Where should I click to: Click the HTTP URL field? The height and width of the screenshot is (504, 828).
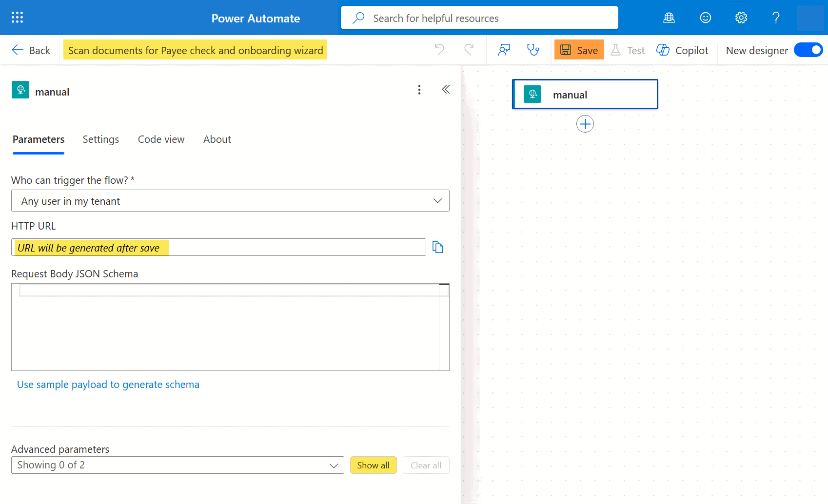pyautogui.click(x=218, y=247)
